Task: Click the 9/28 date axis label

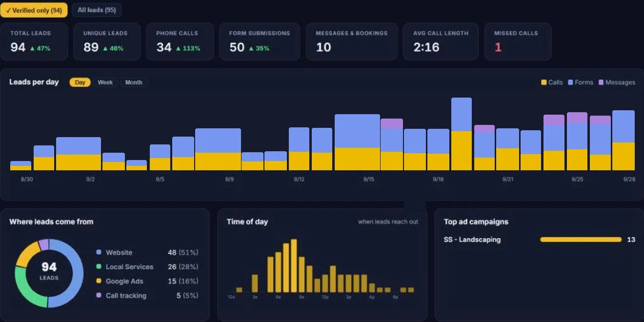Action: point(629,180)
